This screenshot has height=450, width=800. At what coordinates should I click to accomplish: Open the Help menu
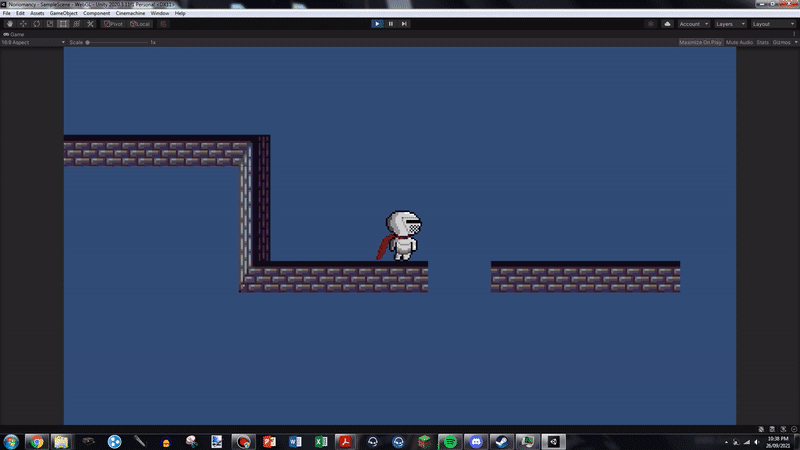pyautogui.click(x=180, y=13)
